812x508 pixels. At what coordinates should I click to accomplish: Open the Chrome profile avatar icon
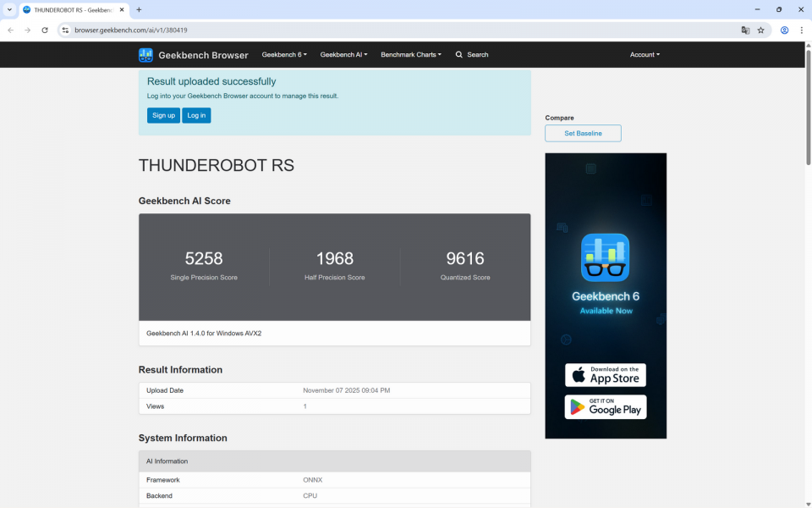(783, 29)
